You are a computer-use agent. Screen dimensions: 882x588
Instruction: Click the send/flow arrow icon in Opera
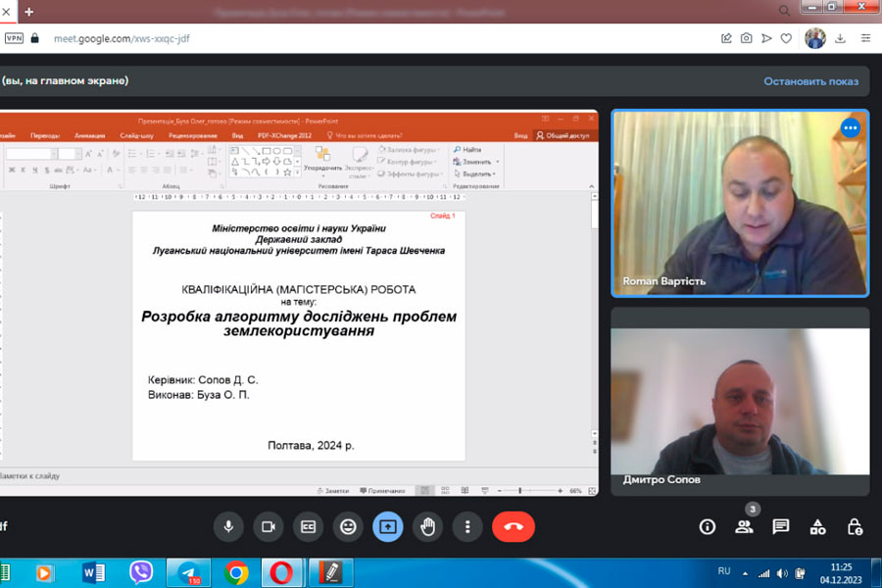click(766, 38)
